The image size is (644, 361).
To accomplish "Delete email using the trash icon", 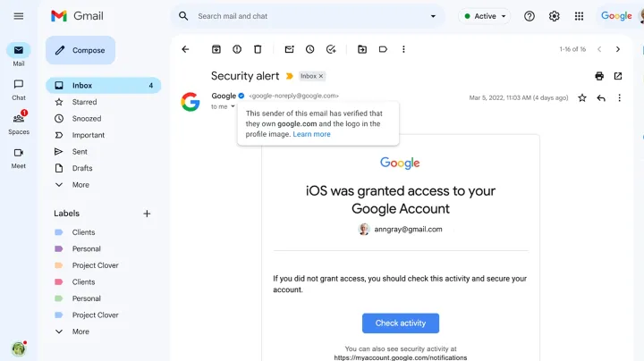I will (258, 49).
